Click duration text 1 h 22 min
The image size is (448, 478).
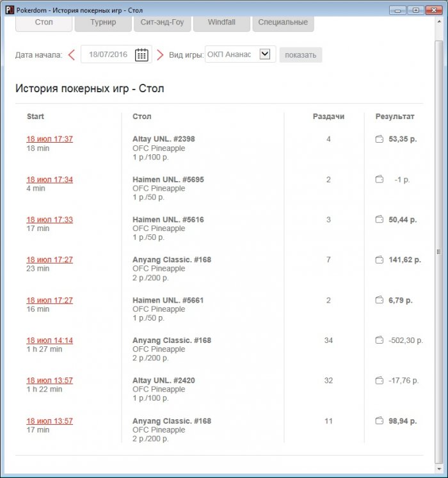44,389
